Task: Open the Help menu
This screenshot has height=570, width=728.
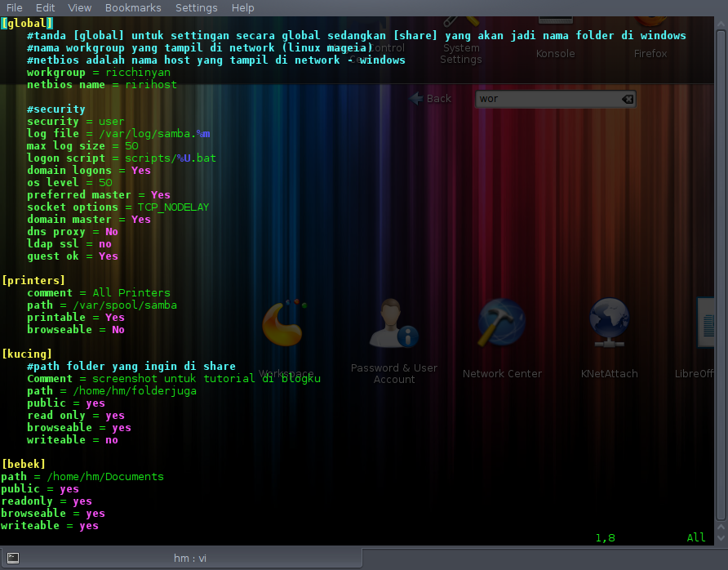Action: coord(242,7)
